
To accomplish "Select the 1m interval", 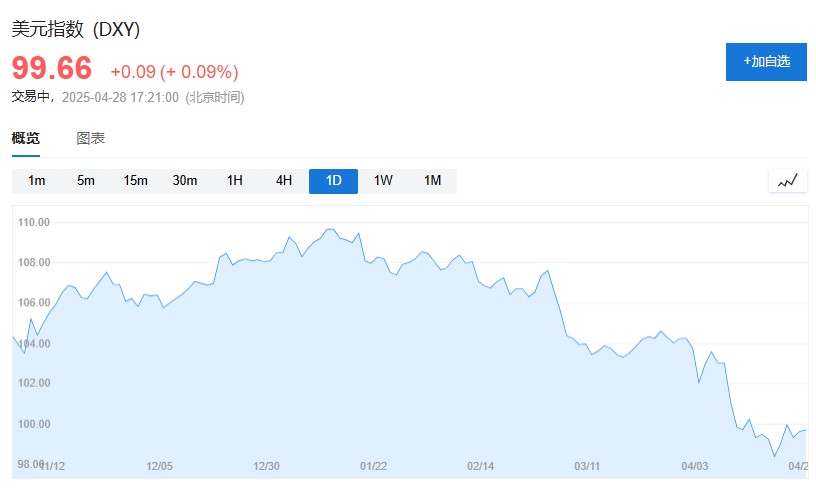I will click(x=37, y=181).
